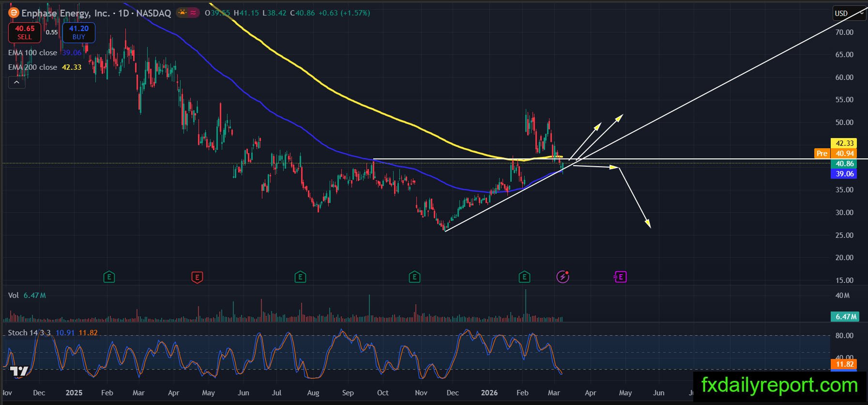The height and width of the screenshot is (405, 868).
Task: Click the 55.00 price axis label
Action: [844, 100]
